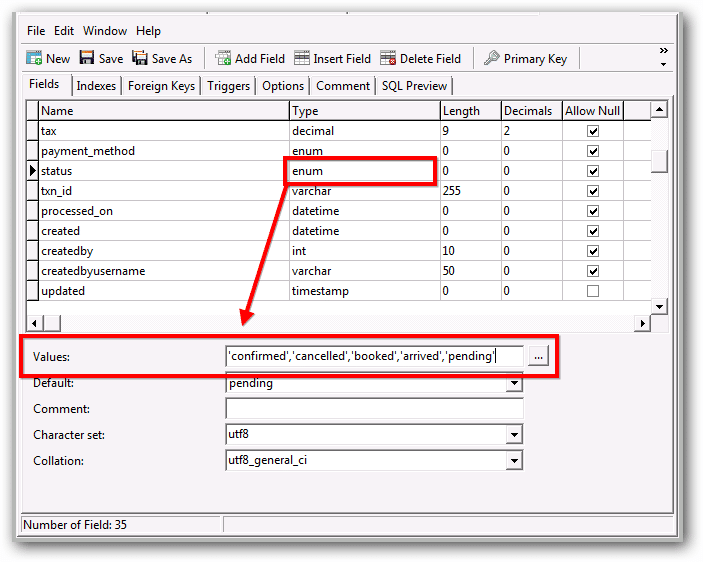
Task: Click the field grid scroll down arrow
Action: [660, 307]
